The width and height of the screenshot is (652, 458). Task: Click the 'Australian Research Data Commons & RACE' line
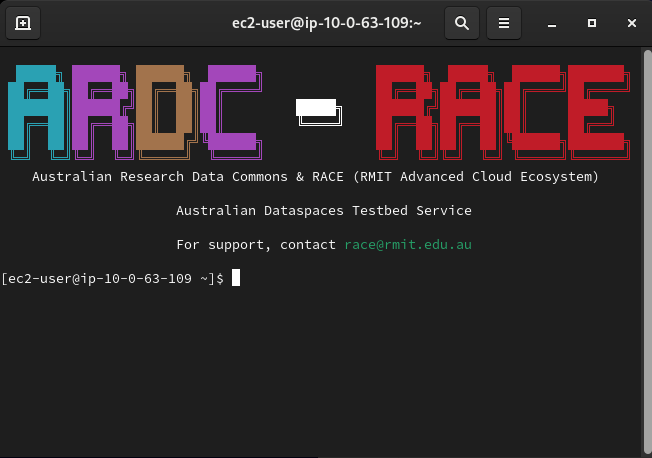coord(316,177)
